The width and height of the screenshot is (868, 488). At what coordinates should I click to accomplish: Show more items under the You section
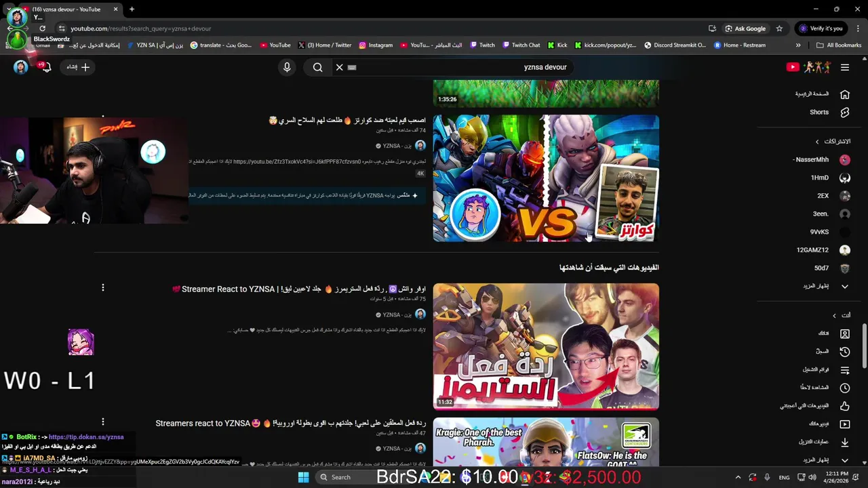(x=825, y=460)
